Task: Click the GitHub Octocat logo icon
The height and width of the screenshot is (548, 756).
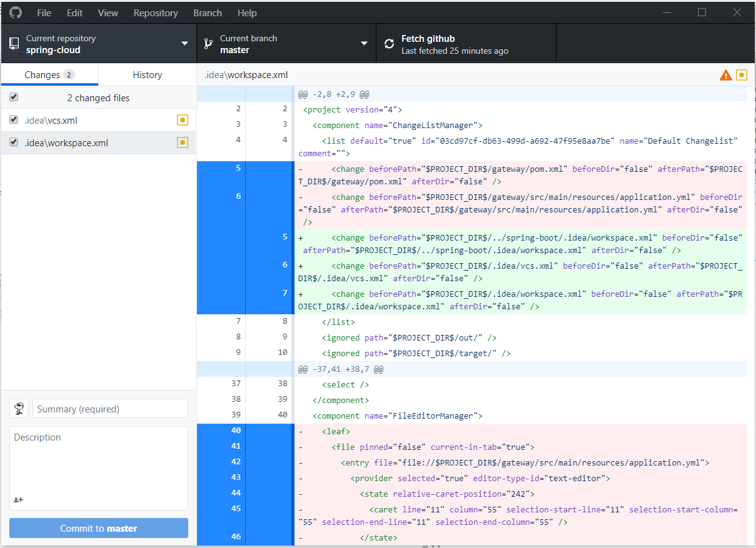Action: [x=15, y=12]
